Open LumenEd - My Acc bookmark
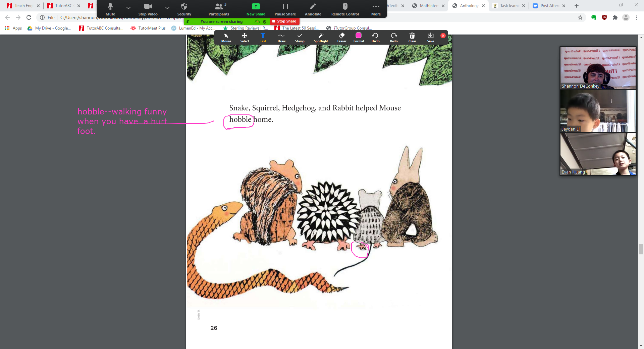This screenshot has height=349, width=644. (x=193, y=28)
